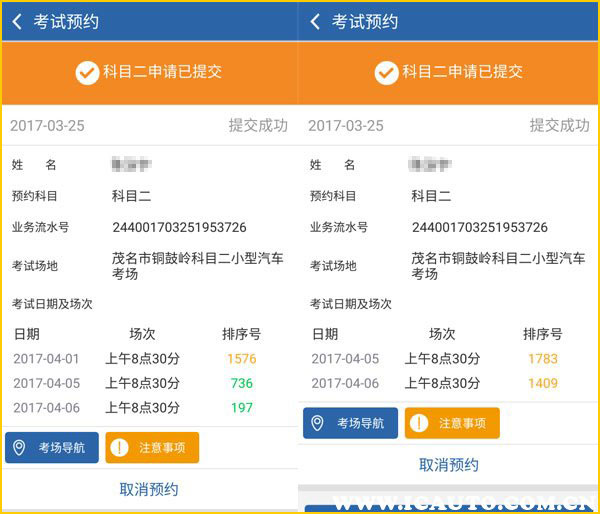Tap the 考试预约 title on the left screen
The width and height of the screenshot is (600, 514).
point(66,21)
